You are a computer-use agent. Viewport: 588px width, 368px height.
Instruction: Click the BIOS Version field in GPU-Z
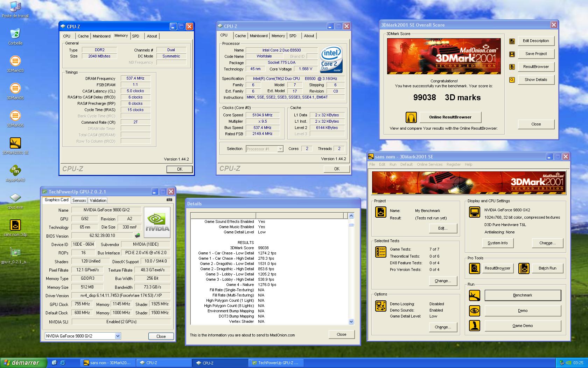102,236
